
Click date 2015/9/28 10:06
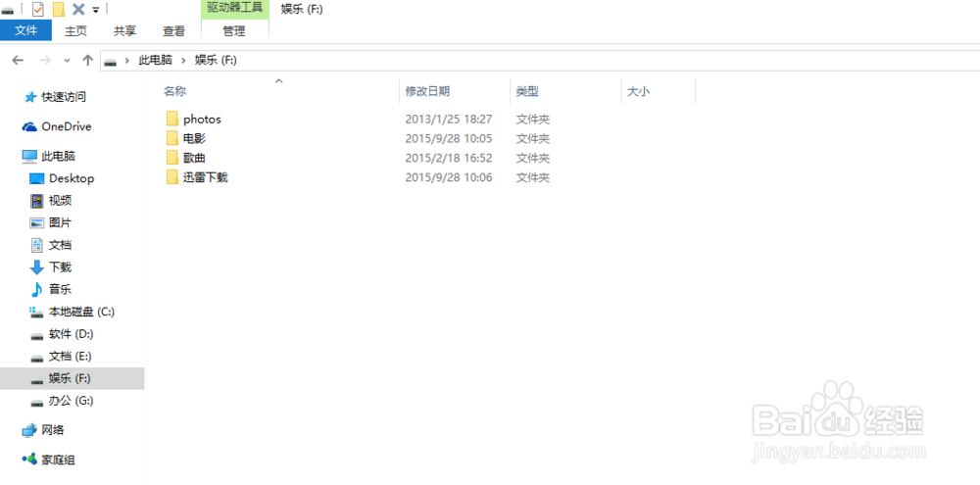[x=448, y=177]
